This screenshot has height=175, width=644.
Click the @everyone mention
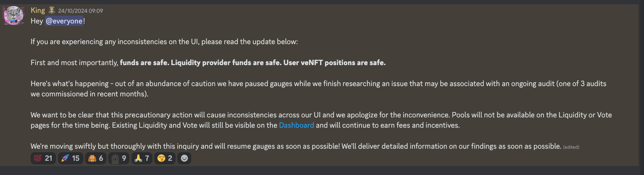pos(64,21)
